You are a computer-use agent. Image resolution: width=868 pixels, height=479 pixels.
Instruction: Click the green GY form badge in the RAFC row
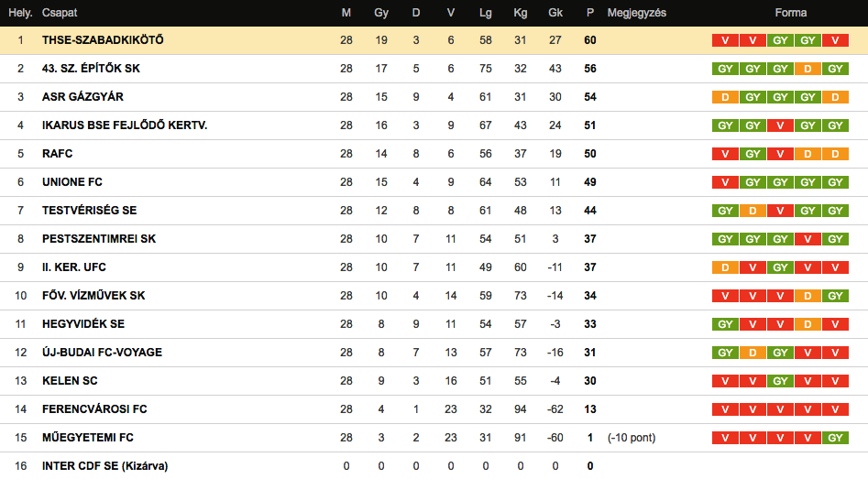pos(753,154)
